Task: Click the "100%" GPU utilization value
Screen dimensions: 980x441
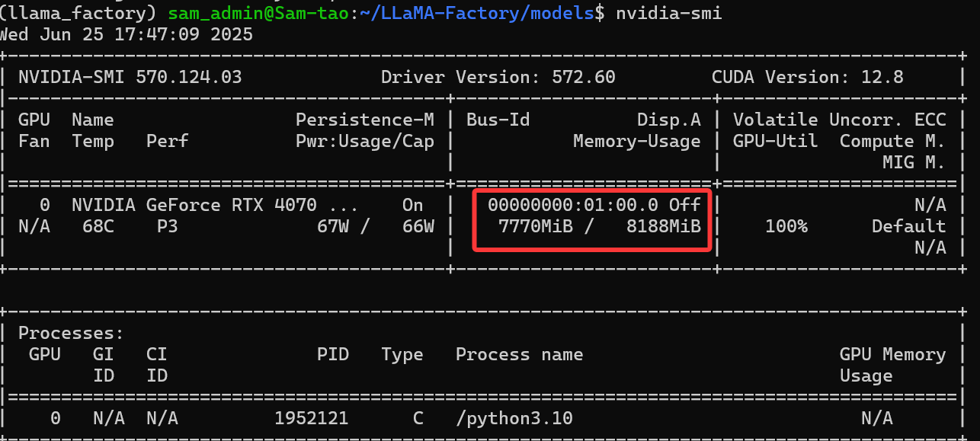Action: point(786,226)
